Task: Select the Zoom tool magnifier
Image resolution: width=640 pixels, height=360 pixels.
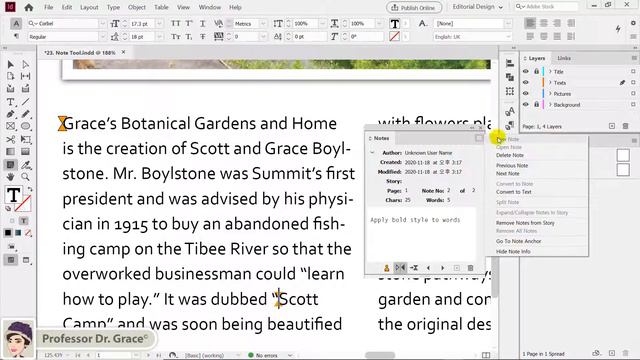Action: coord(25,177)
